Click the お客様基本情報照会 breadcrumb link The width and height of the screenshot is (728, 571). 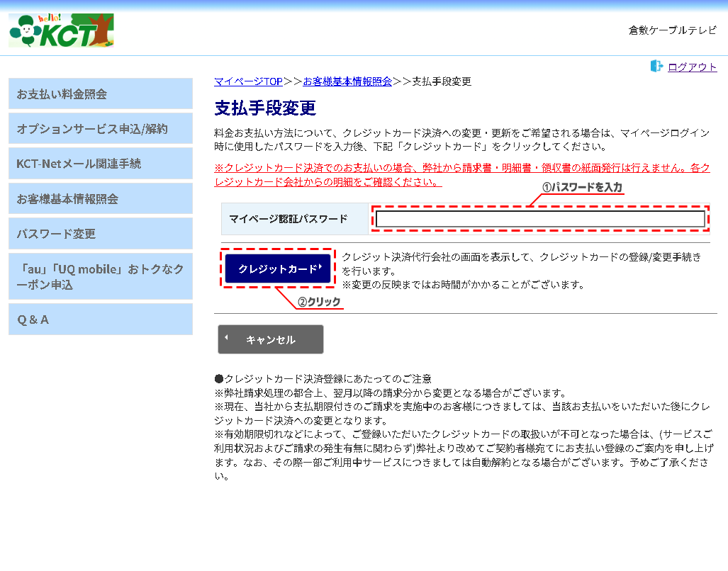(x=347, y=81)
